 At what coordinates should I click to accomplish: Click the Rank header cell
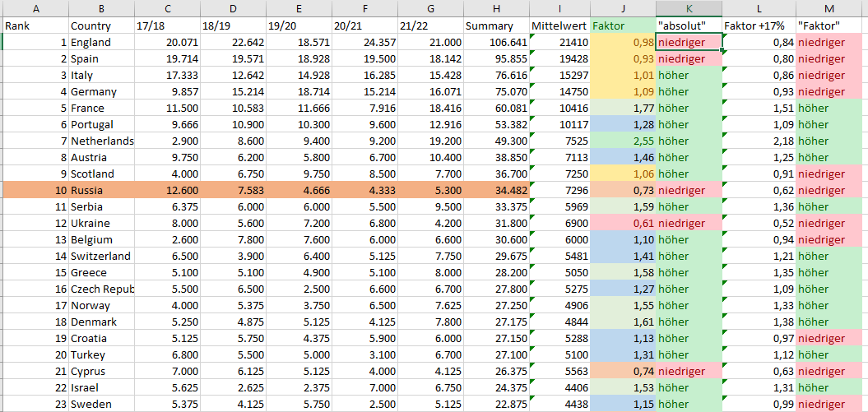36,26
